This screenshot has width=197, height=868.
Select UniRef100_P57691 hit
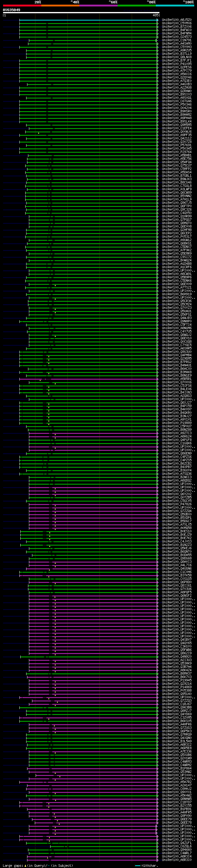[x=177, y=145]
